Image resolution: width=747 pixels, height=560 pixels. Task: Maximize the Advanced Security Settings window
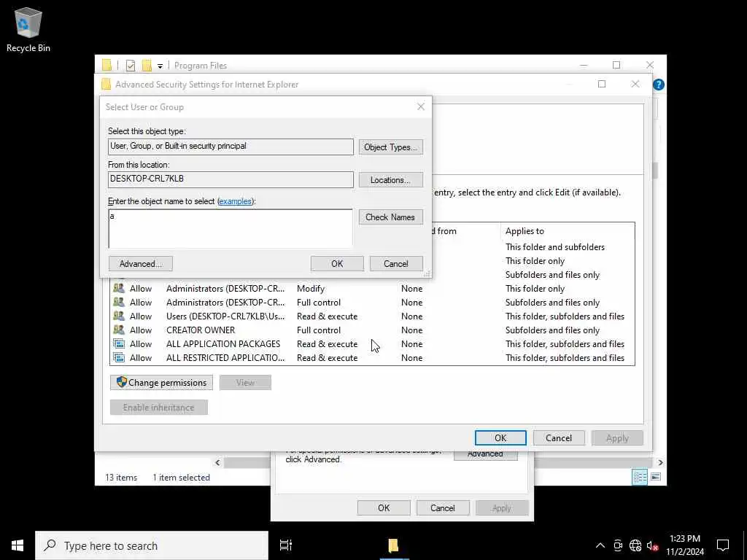click(602, 85)
